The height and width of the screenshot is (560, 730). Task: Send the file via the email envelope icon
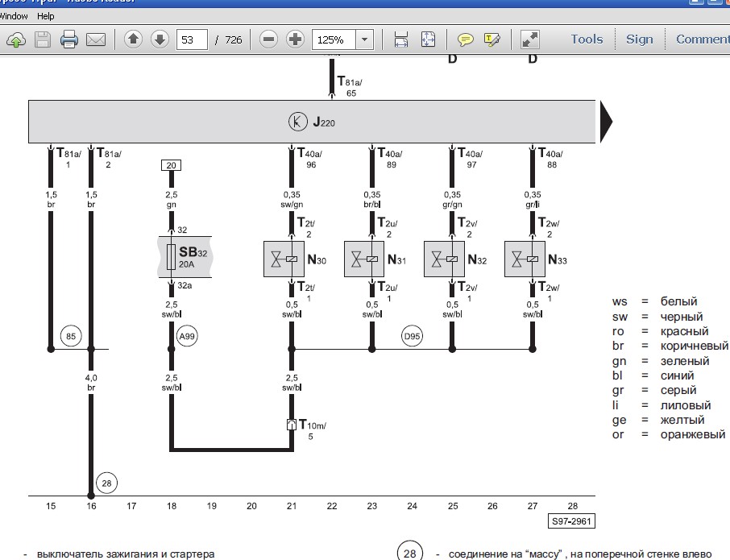click(x=96, y=39)
